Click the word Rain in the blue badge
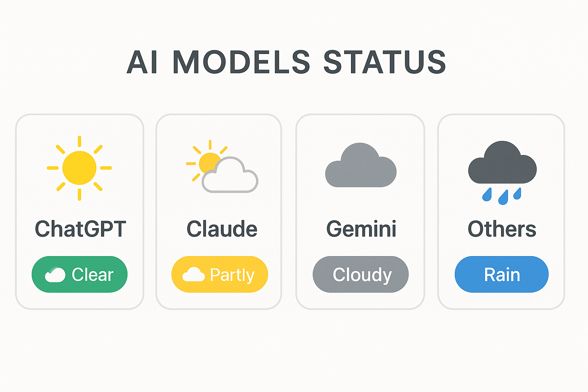The width and height of the screenshot is (588, 392). [x=502, y=275]
